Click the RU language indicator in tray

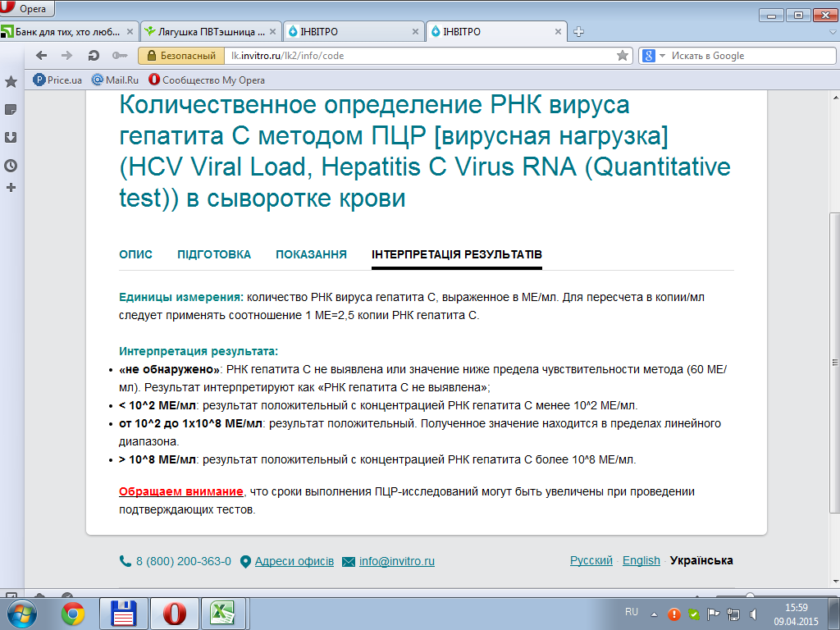point(632,612)
